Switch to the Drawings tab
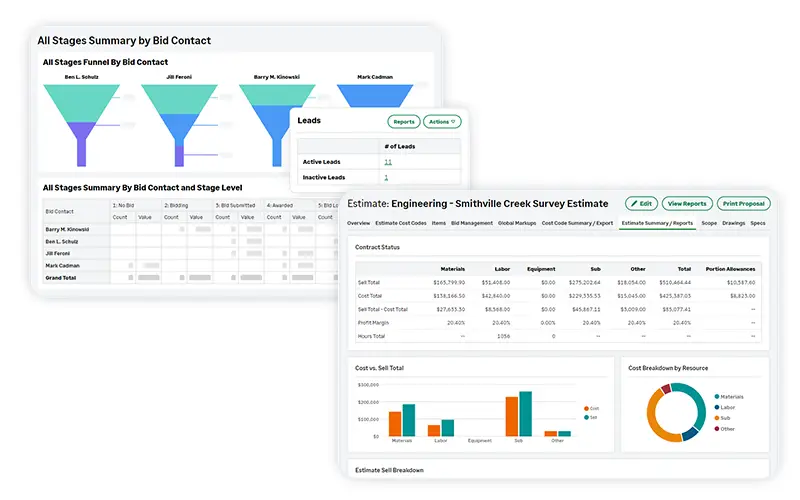The image size is (800, 500). tap(733, 223)
